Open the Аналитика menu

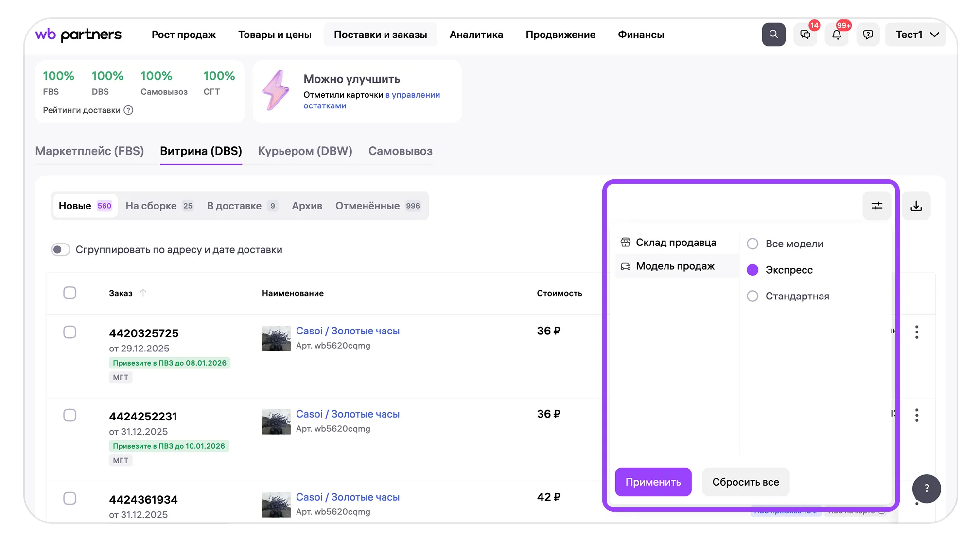(476, 35)
